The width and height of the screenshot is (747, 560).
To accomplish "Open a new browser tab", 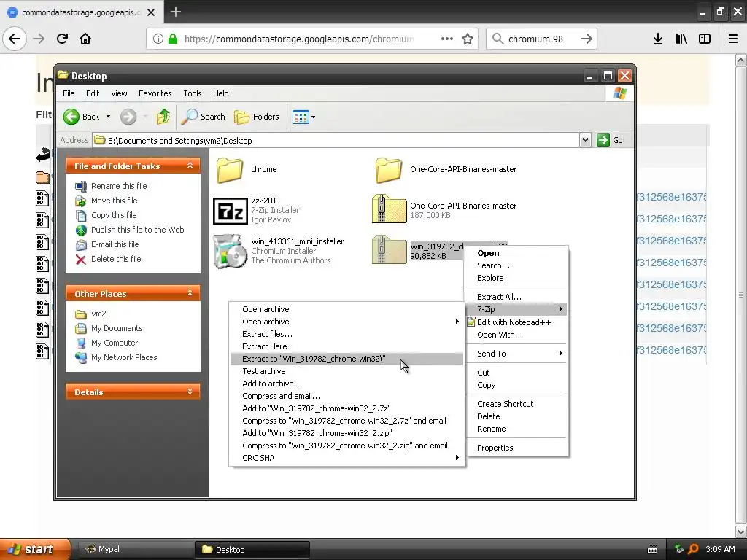I will point(175,12).
